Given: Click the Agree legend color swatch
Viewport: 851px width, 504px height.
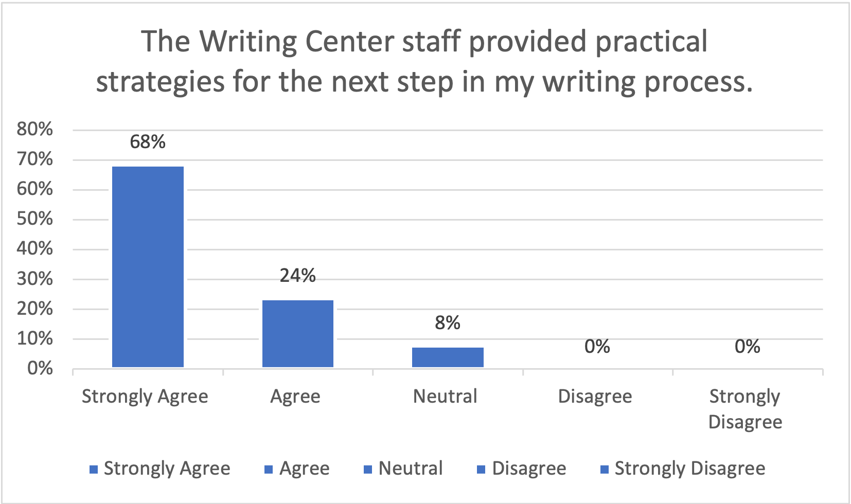Looking at the screenshot, I should pyautogui.click(x=269, y=470).
